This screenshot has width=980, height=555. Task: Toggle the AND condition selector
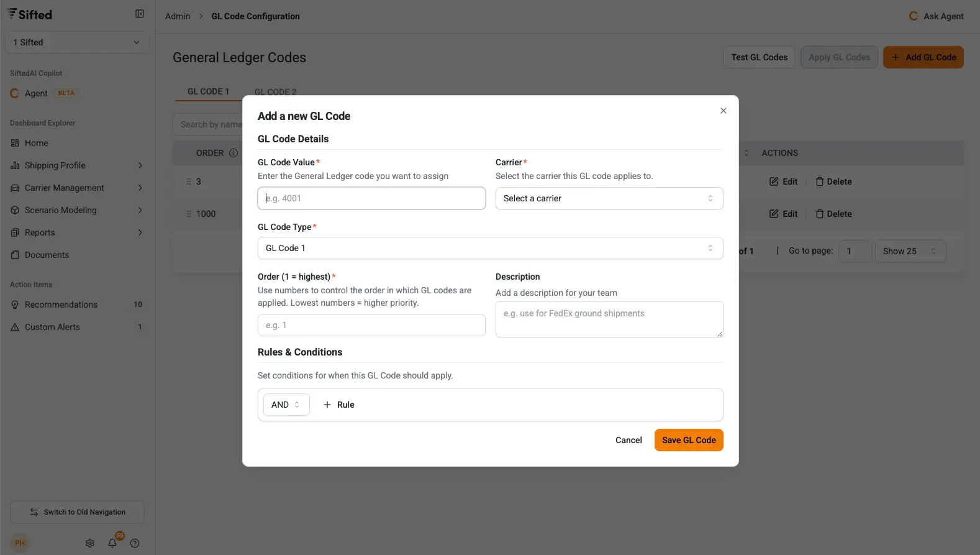point(286,405)
